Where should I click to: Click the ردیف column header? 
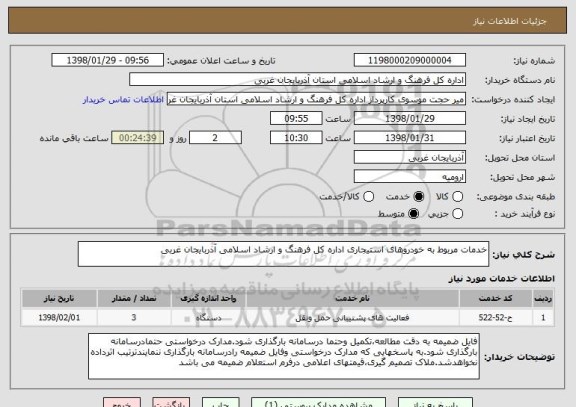pyautogui.click(x=543, y=299)
